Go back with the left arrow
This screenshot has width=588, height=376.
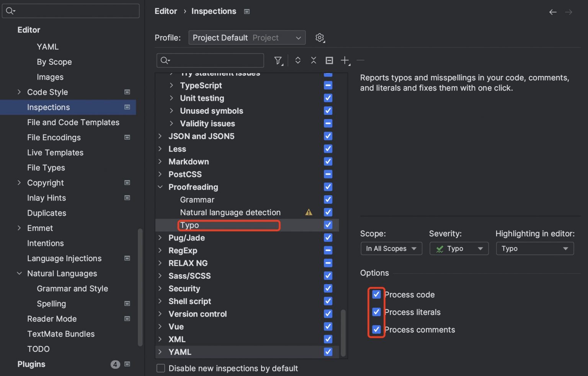(553, 12)
